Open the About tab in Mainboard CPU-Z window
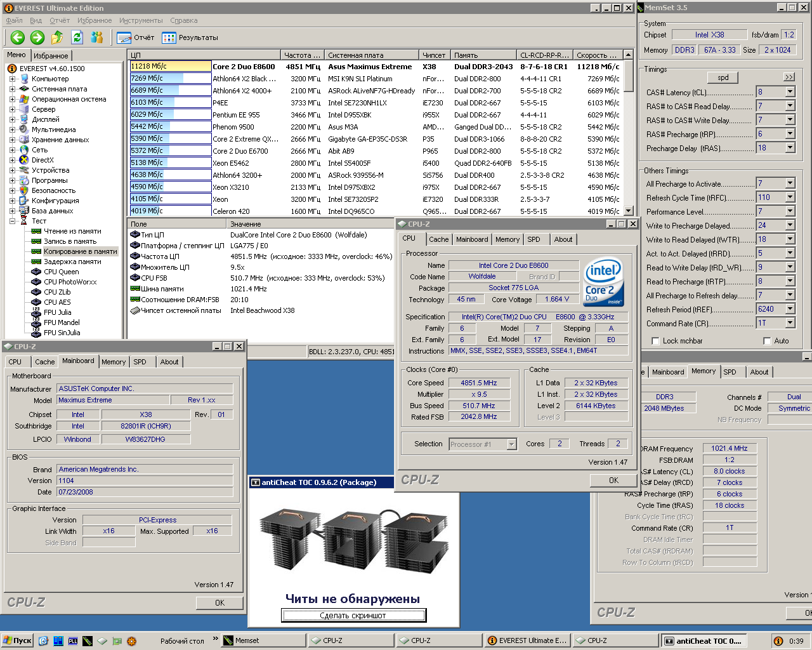The width and height of the screenshot is (812, 650). (169, 362)
